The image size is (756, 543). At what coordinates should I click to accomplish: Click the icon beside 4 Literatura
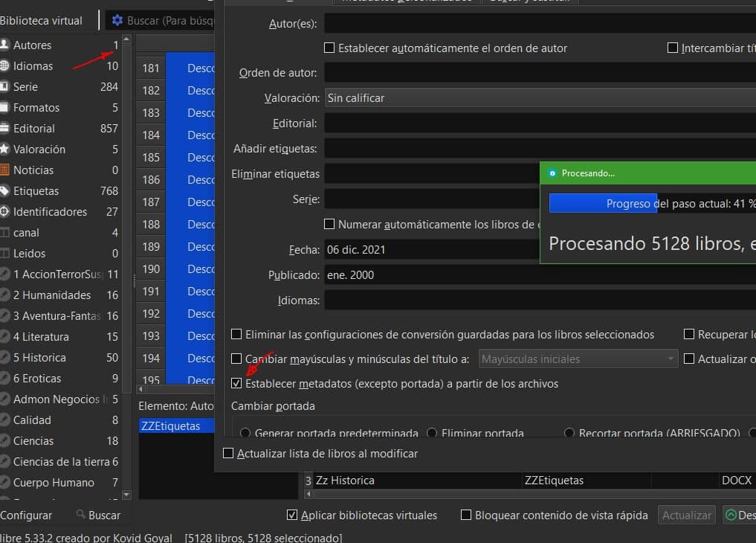click(4, 336)
